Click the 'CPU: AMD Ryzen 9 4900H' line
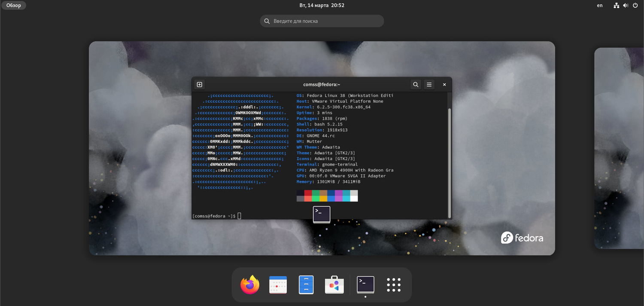 [x=345, y=170]
